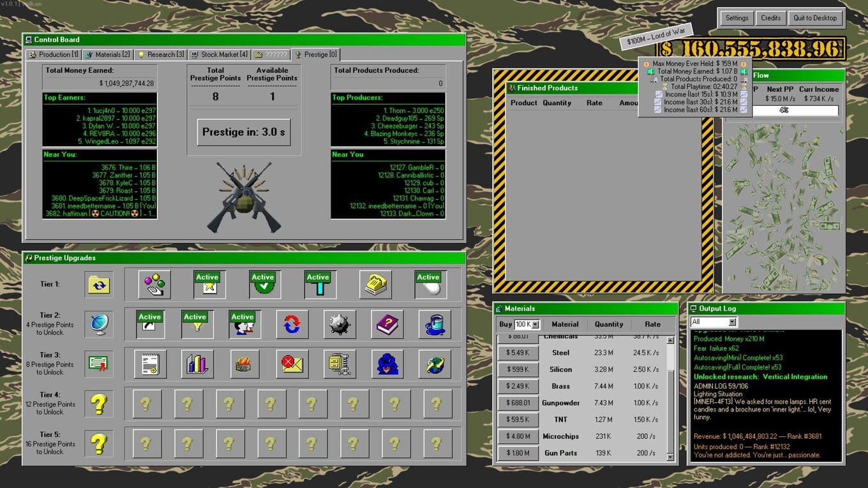Image resolution: width=868 pixels, height=488 pixels.
Task: Select the red-blue refresh arrows upgrade icon
Action: pos(292,324)
